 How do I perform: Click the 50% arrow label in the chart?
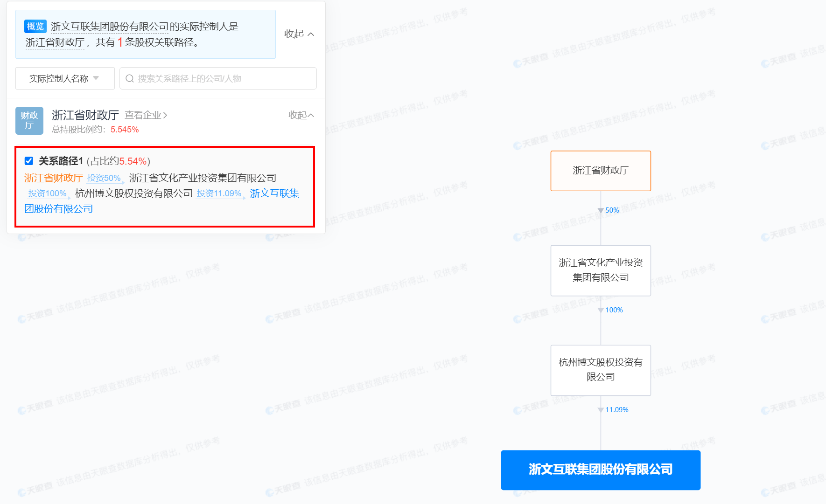click(x=612, y=210)
